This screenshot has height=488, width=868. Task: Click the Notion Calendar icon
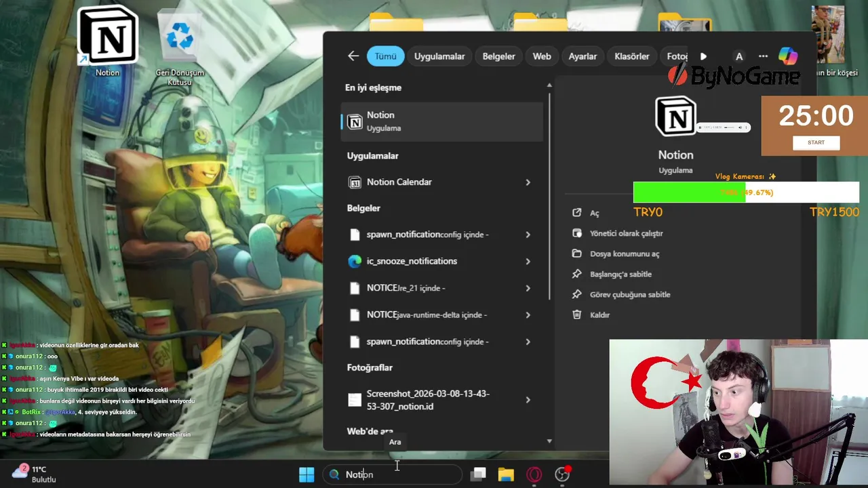coord(355,182)
